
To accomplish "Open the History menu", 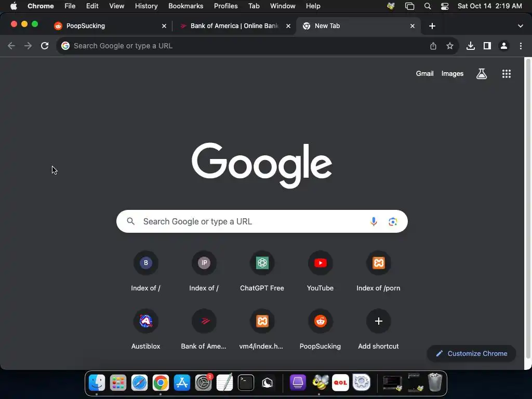I will [146, 6].
